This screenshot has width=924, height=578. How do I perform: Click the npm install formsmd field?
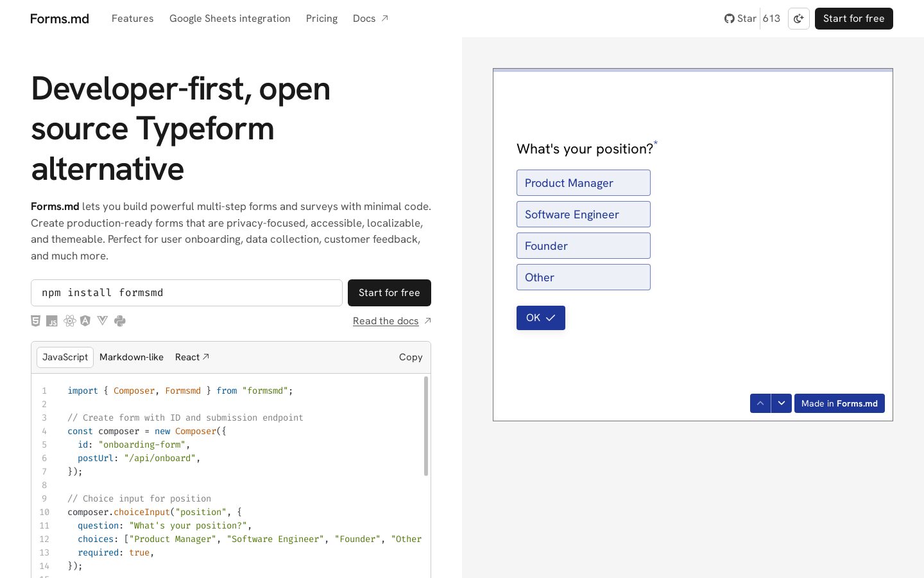pyautogui.click(x=187, y=293)
